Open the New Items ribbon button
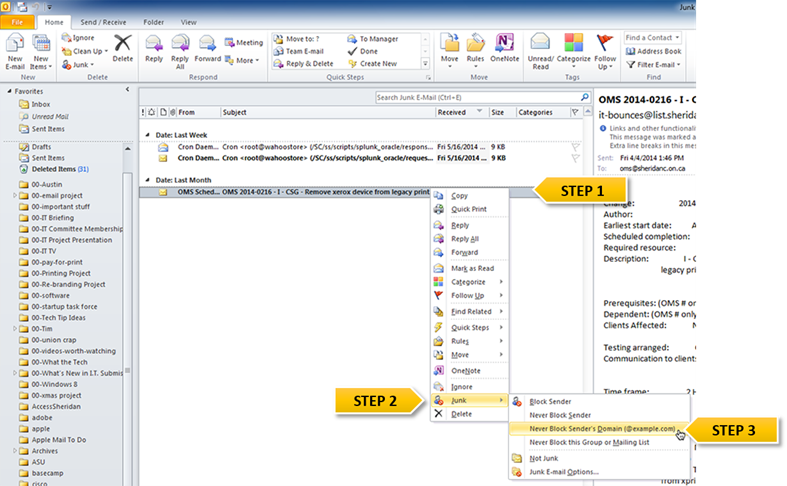 [41, 52]
